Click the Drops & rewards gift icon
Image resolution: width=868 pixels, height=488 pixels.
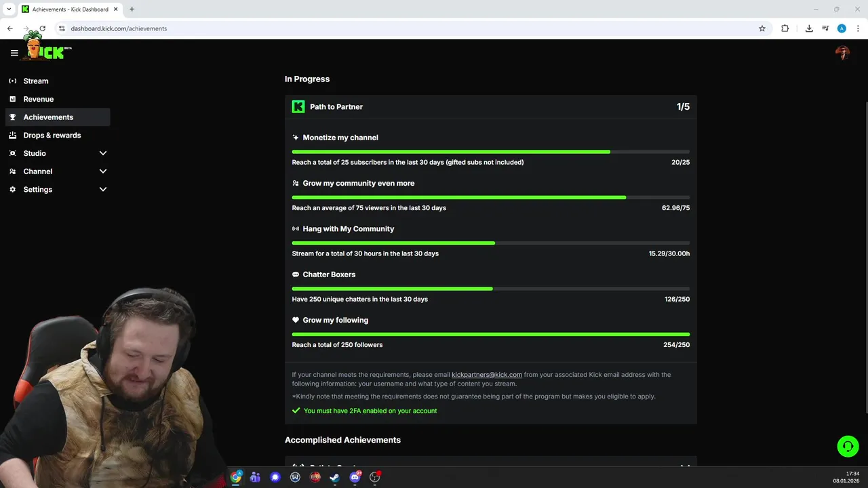point(12,135)
